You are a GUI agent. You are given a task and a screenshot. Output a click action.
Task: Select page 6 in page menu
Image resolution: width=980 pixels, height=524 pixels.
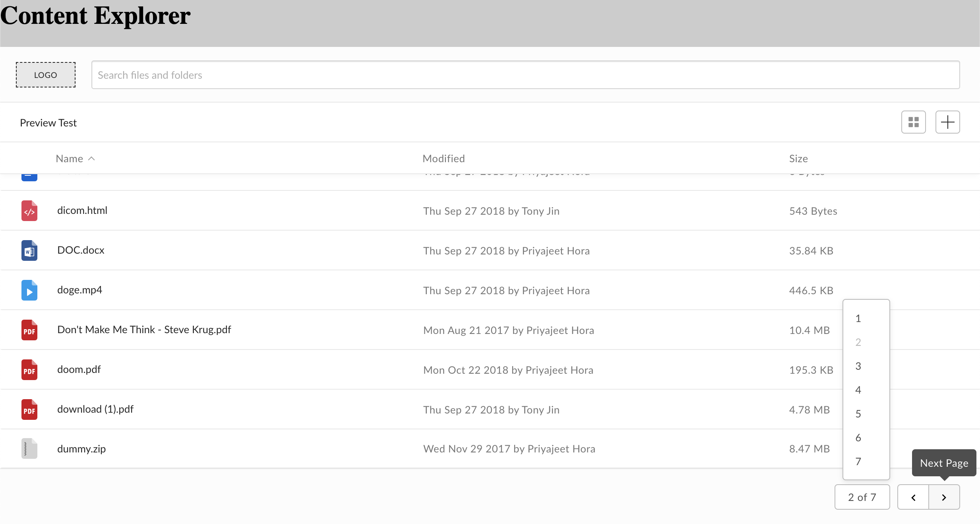pos(866,438)
